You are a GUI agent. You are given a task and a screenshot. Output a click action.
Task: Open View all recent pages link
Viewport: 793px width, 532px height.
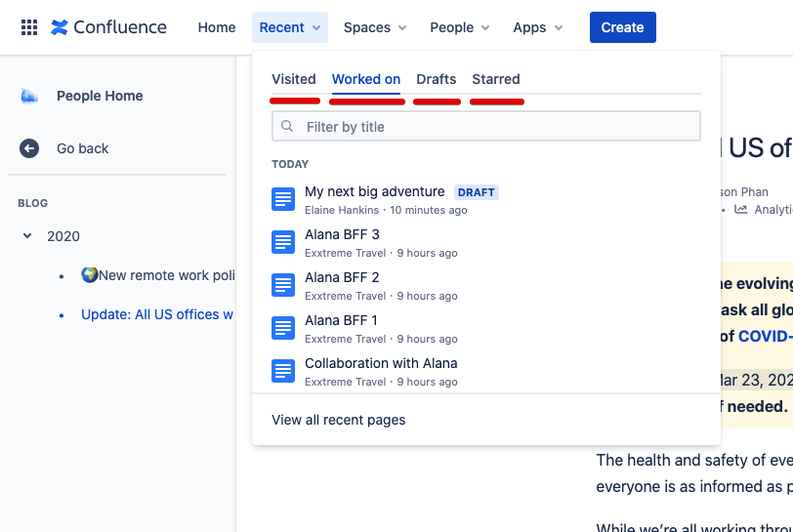point(338,420)
